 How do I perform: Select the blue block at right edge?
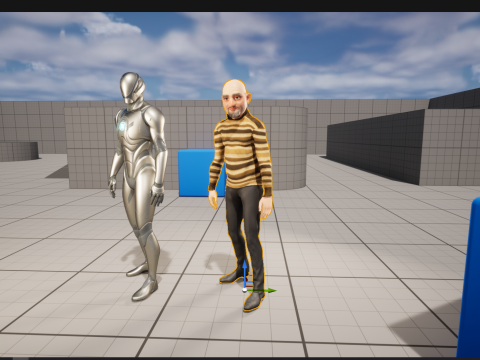click(x=469, y=277)
